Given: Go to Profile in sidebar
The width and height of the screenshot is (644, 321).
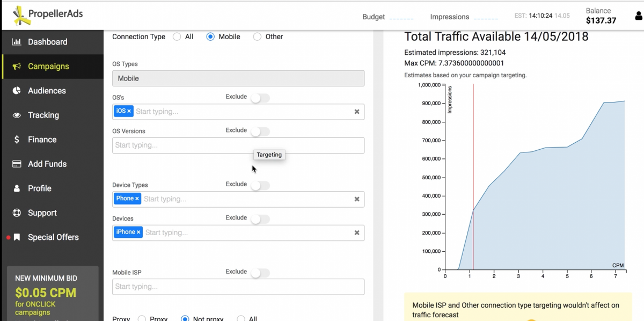Looking at the screenshot, I should pyautogui.click(x=39, y=188).
